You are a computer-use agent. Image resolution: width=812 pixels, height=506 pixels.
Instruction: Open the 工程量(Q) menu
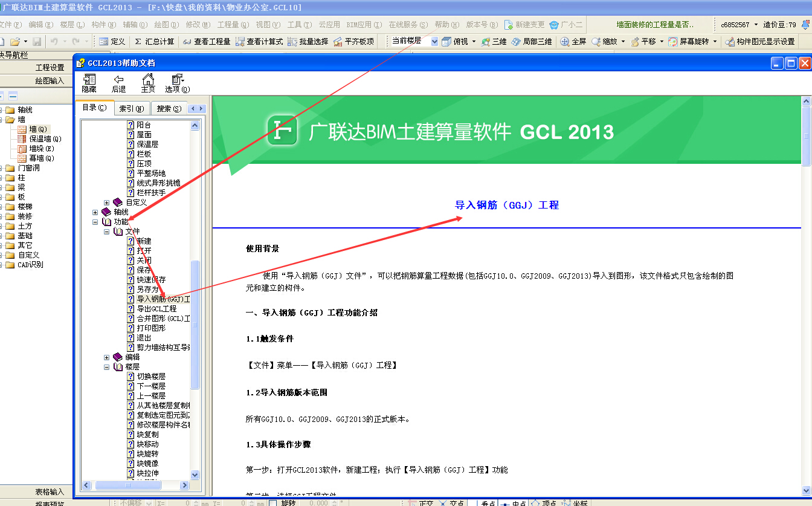coord(233,25)
